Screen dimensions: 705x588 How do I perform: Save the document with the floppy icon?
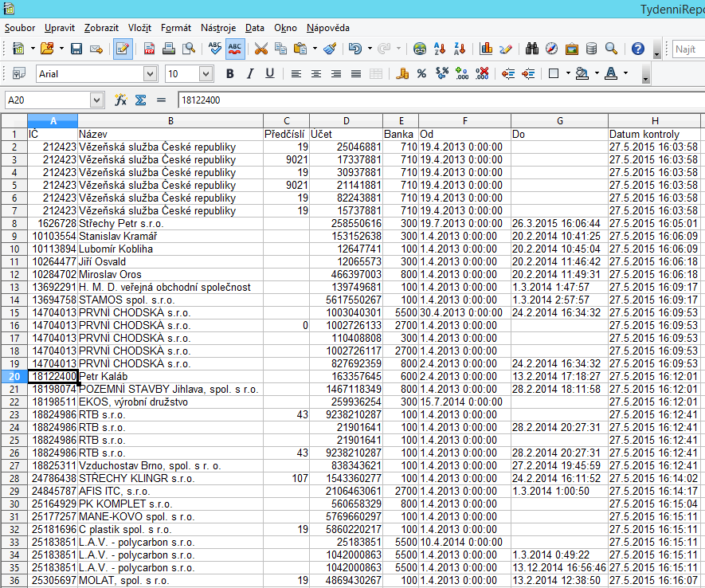point(76,48)
